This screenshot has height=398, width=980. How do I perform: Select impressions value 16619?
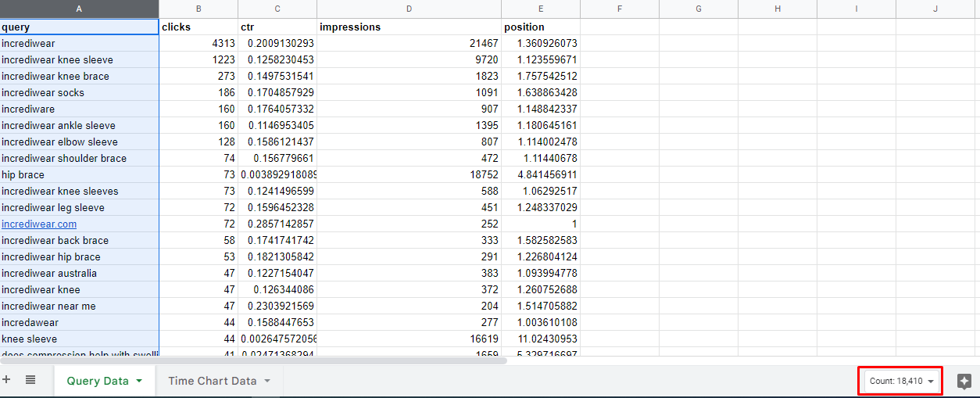(410, 339)
